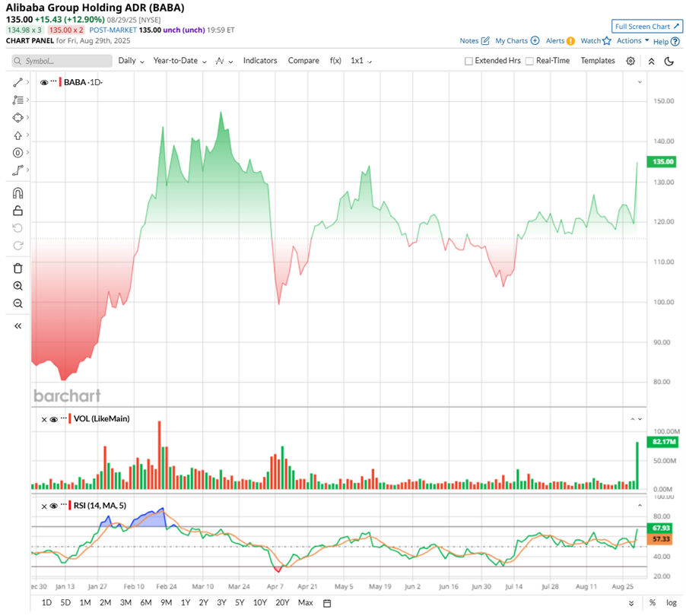The width and height of the screenshot is (686, 616).
Task: Select the 1Y time range
Action: tap(186, 603)
